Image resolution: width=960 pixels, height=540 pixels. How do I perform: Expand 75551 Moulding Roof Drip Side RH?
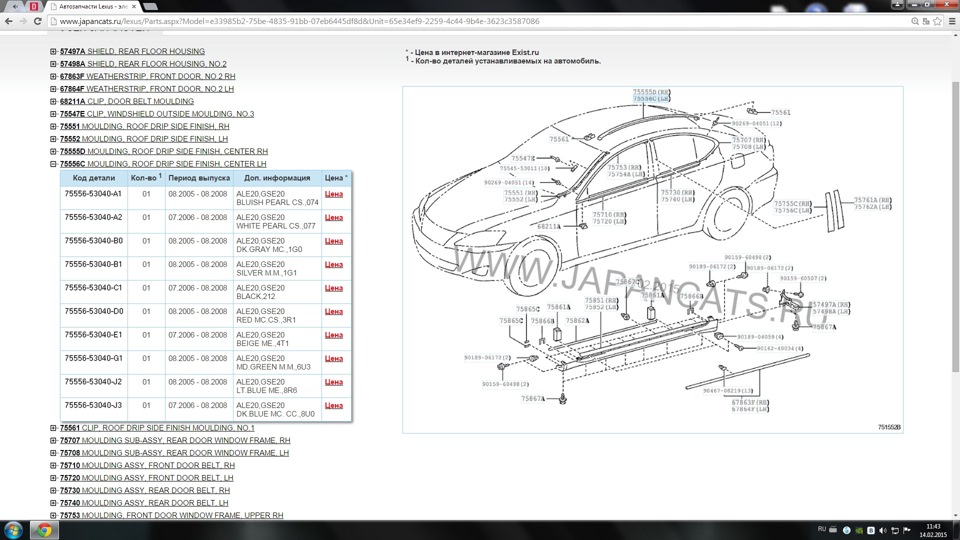tap(53, 126)
